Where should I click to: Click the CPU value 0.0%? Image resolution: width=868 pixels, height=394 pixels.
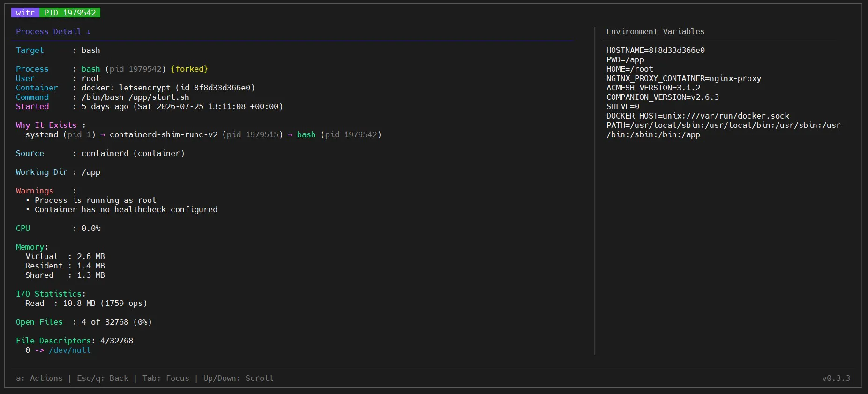(x=90, y=228)
